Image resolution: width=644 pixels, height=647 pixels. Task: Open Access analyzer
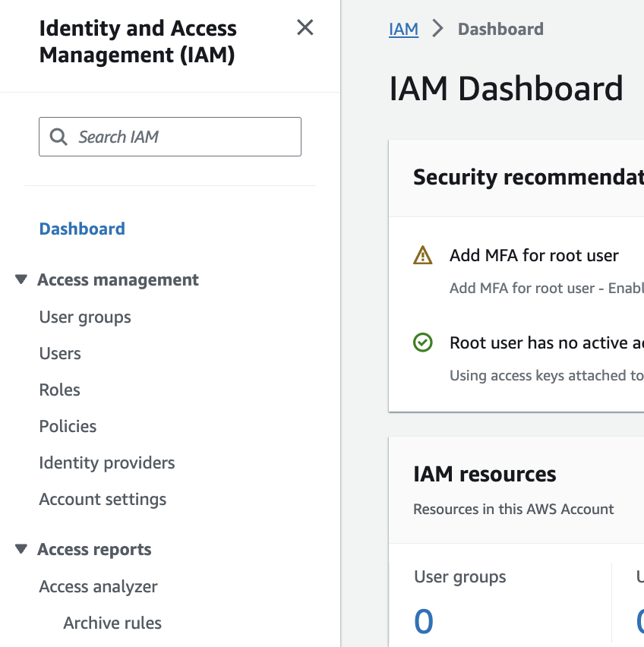[98, 587]
